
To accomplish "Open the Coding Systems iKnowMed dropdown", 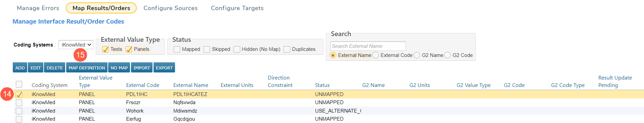I will coord(76,44).
